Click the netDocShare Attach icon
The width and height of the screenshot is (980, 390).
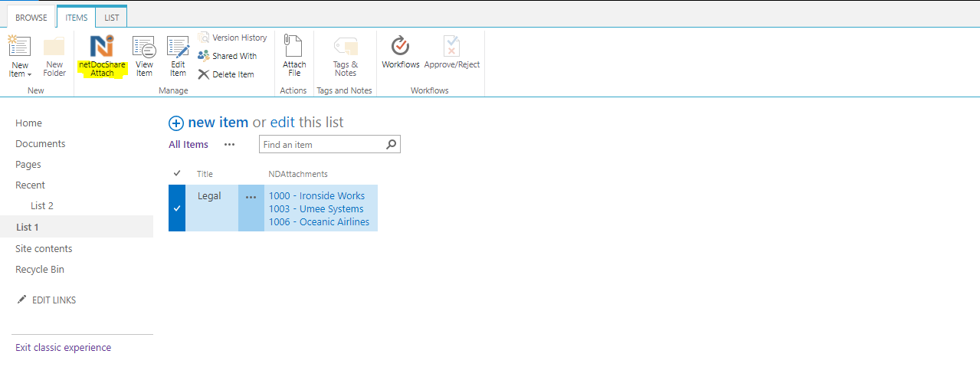coord(102,46)
